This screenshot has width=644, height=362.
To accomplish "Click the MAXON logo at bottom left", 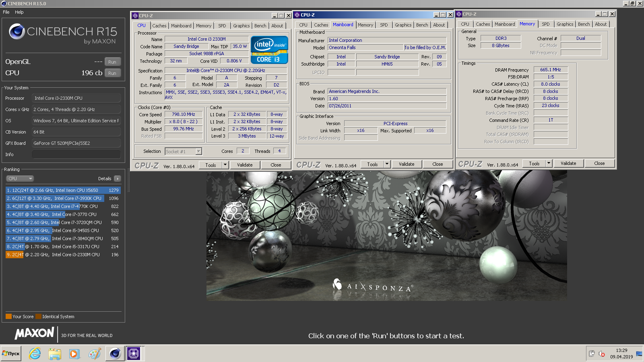I will coord(35,333).
